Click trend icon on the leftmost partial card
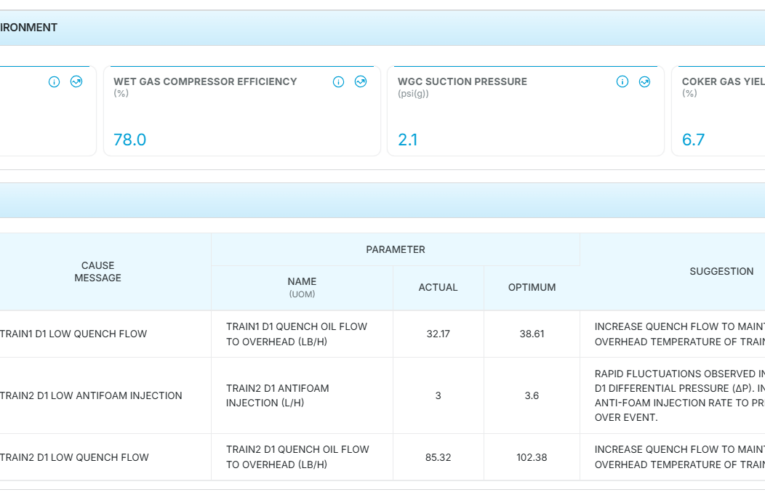This screenshot has width=765, height=495. tap(76, 81)
